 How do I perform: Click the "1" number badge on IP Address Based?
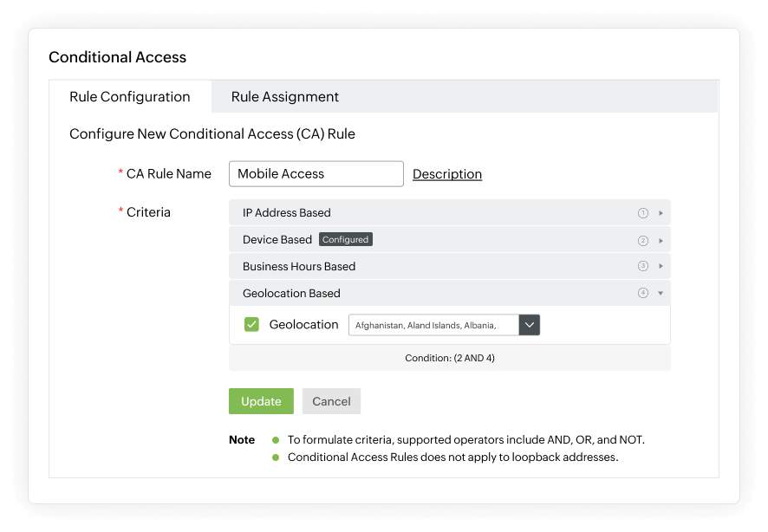coord(641,212)
